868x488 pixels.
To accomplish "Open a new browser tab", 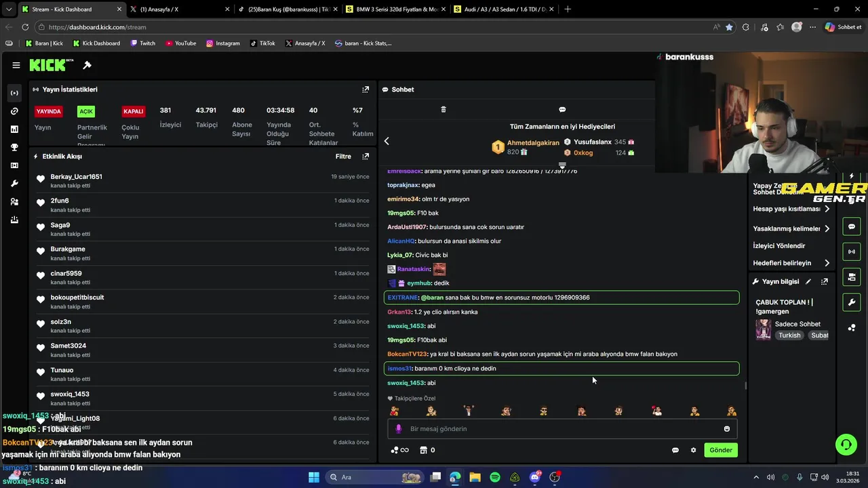I will pyautogui.click(x=568, y=9).
